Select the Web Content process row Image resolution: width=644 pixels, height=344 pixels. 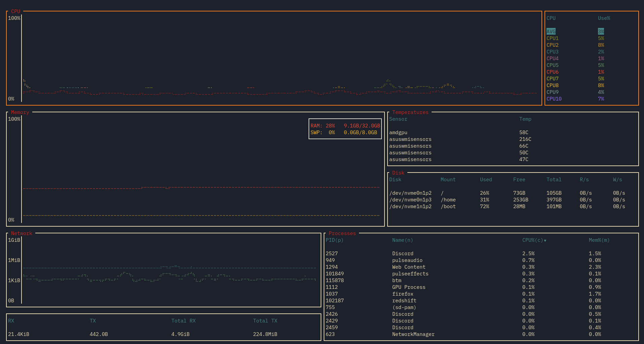[x=481, y=267]
